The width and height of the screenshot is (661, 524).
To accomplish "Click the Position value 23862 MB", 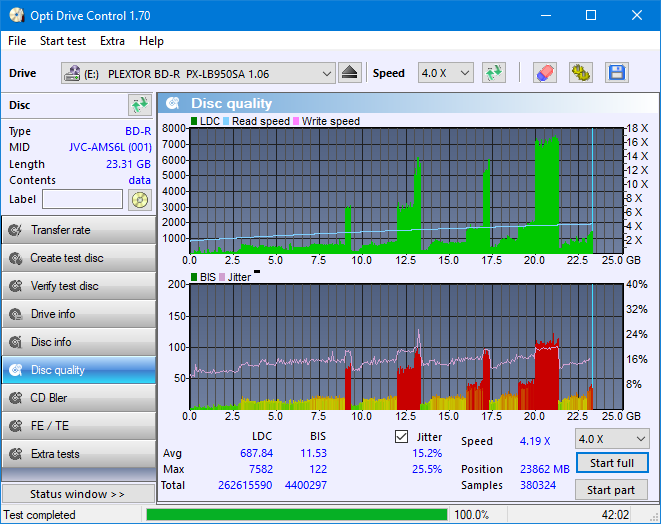I will (545, 469).
